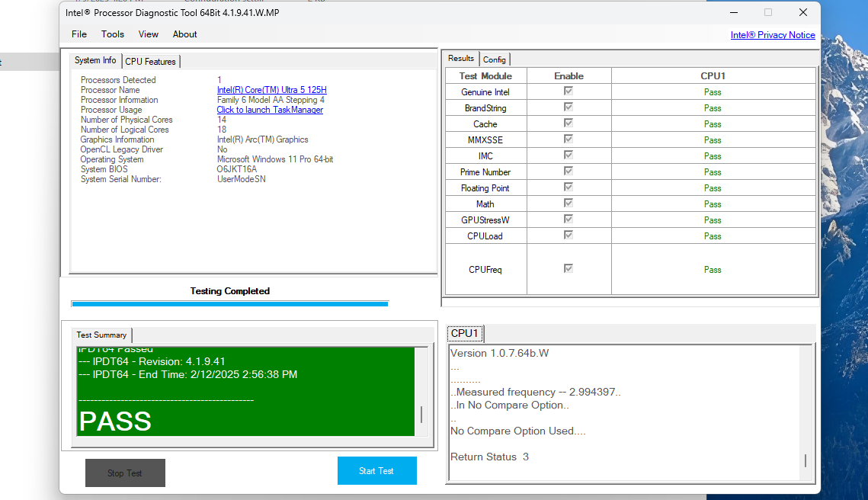This screenshot has width=868, height=500.
Task: Switch to the System Info tab
Action: [95, 60]
